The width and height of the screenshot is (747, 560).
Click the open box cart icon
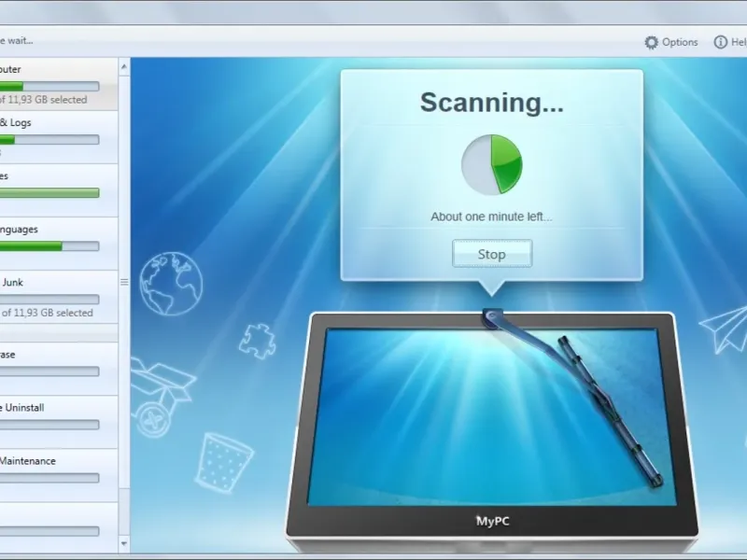point(162,396)
